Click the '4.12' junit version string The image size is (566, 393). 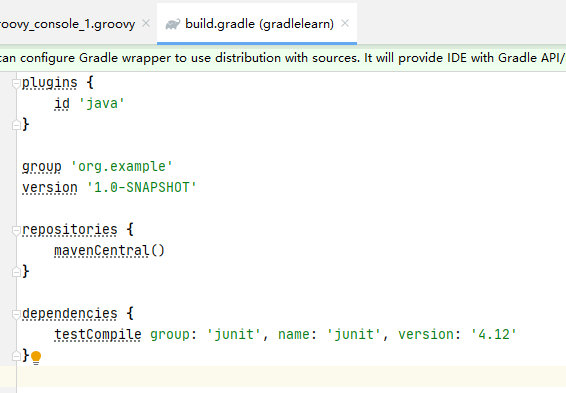coord(493,334)
